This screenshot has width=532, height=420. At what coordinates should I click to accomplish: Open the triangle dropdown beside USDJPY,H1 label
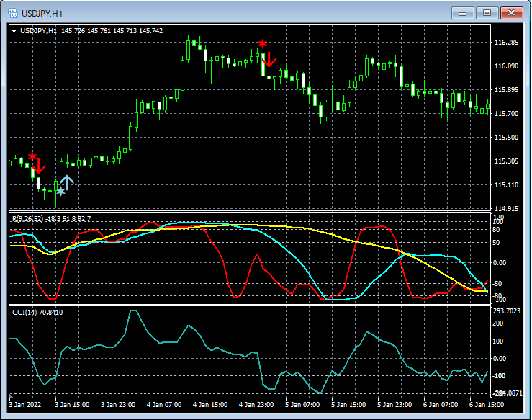(x=14, y=31)
